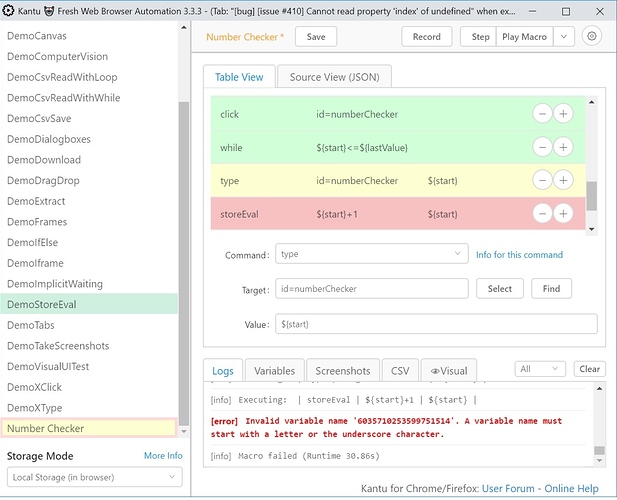Remove the storeEval command row
617x500 pixels.
pyautogui.click(x=542, y=214)
